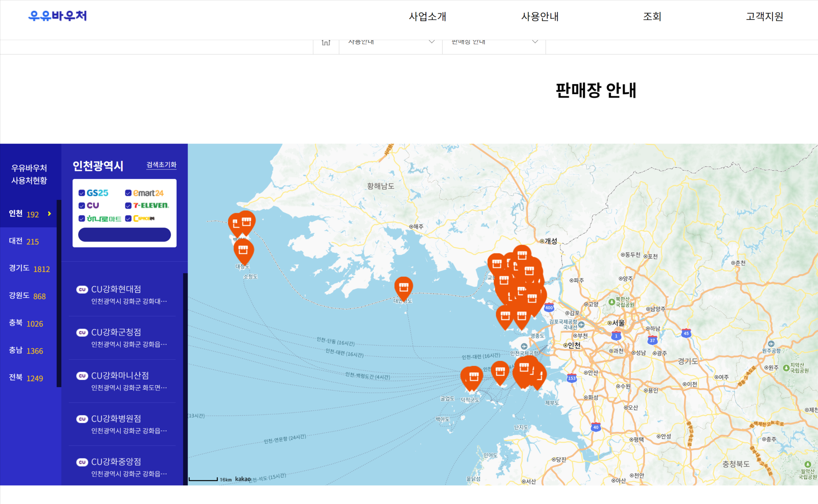The image size is (818, 504).
Task: Toggle the 하나로마트 checkbox
Action: click(82, 218)
